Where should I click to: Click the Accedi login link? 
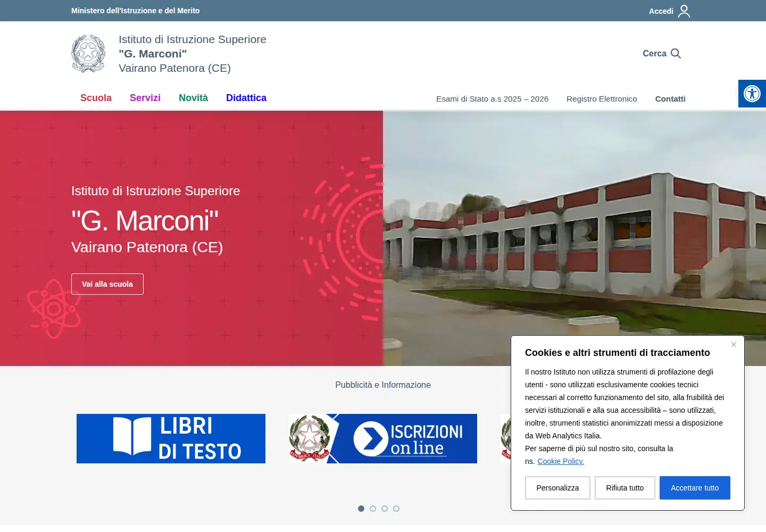coord(661,11)
